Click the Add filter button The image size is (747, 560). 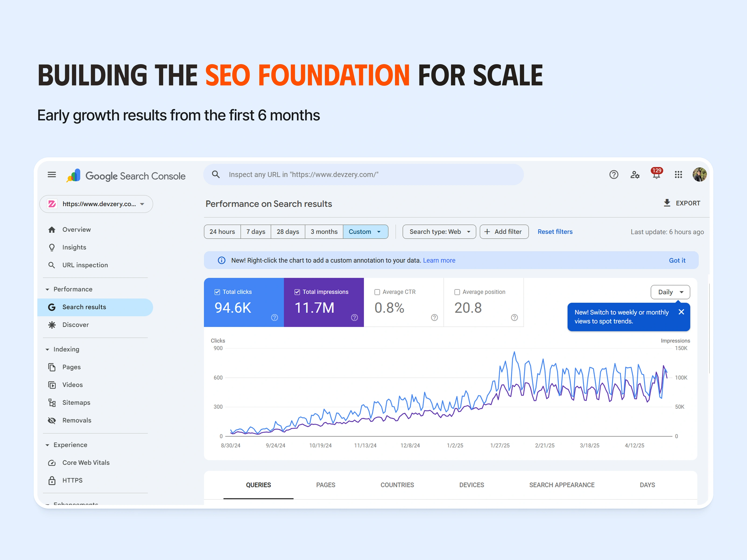click(x=504, y=231)
